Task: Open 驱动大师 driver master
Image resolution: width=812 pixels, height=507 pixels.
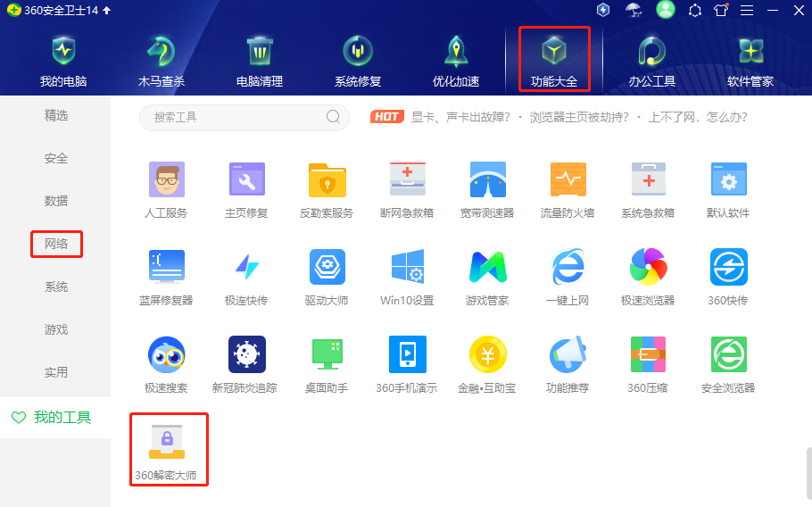Action: click(327, 278)
